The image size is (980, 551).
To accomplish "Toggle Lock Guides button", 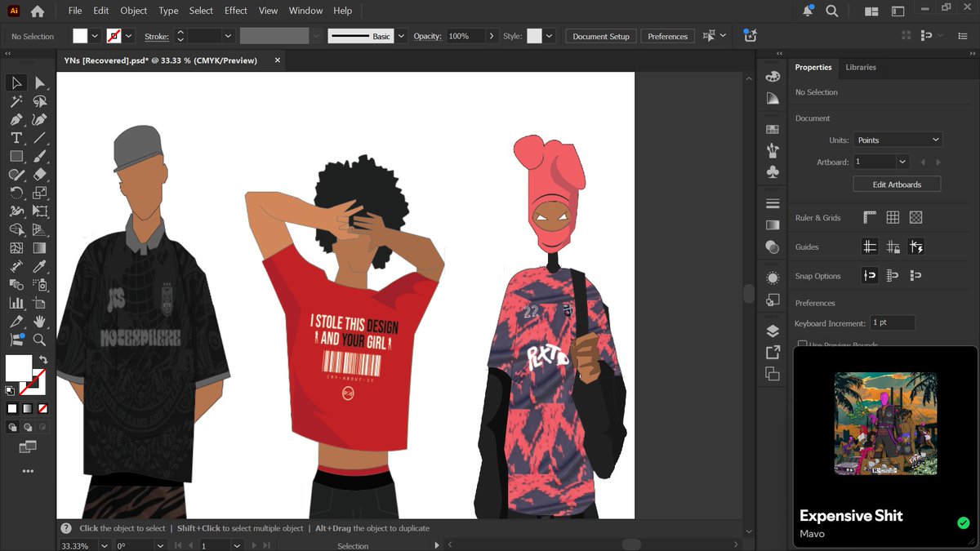I will (x=893, y=247).
